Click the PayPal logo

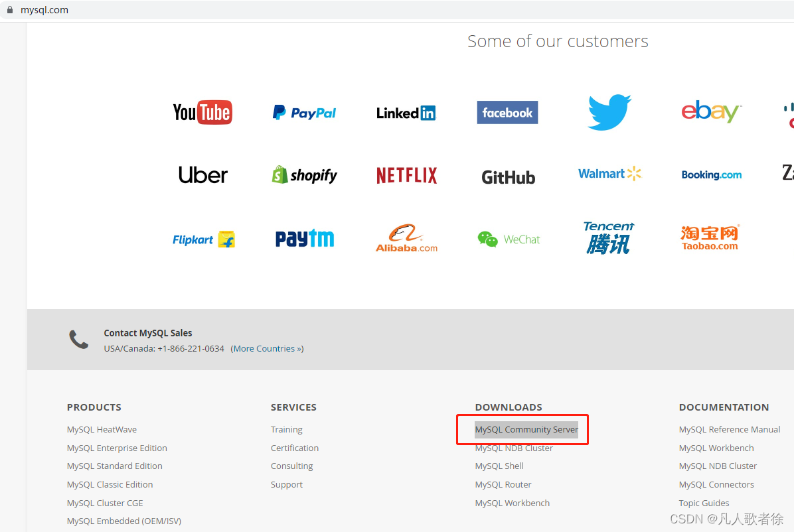[x=304, y=112]
